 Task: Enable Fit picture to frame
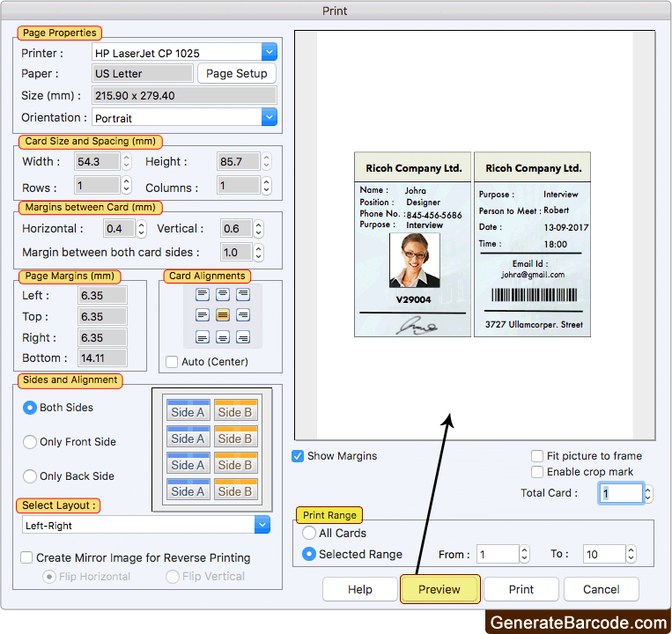point(537,456)
